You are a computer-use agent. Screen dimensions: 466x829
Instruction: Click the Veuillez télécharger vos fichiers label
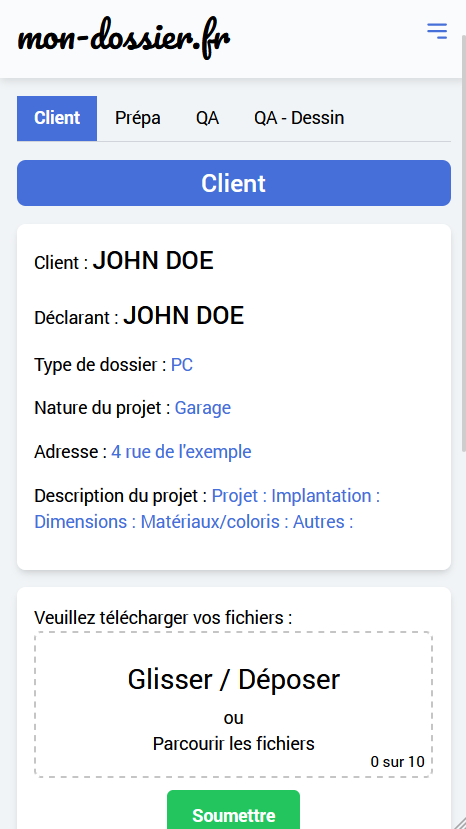click(x=163, y=617)
